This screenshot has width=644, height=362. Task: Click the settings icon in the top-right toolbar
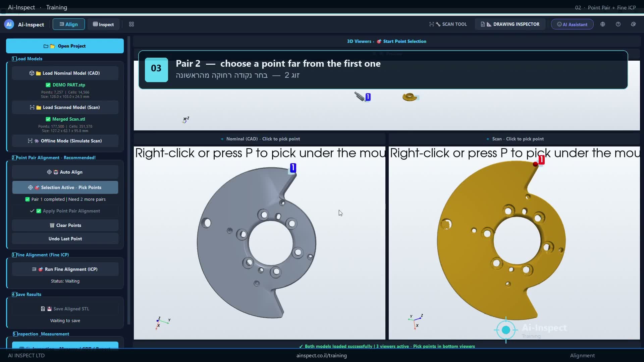coord(633,24)
